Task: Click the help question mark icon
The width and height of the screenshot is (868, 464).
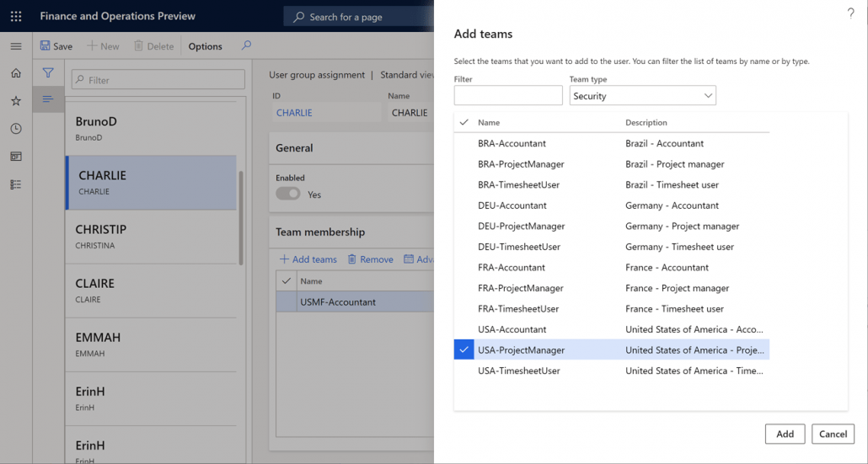Action: pos(851,13)
